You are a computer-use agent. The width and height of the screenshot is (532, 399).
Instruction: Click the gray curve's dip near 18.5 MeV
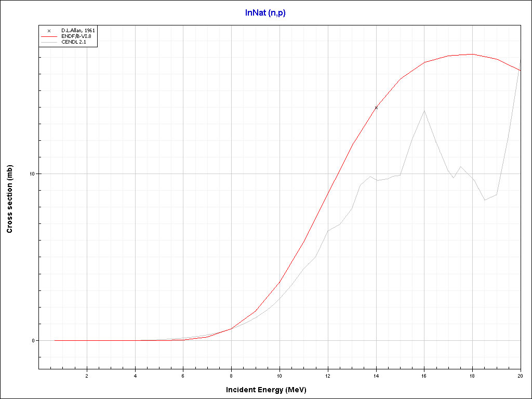pyautogui.click(x=485, y=200)
